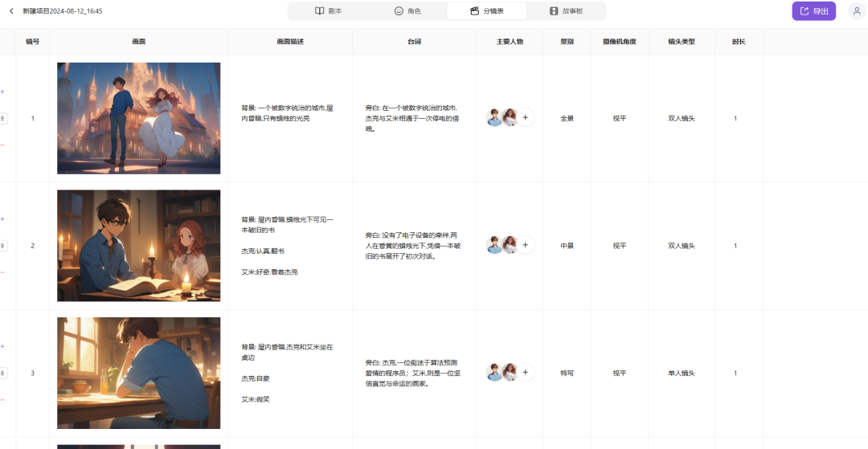Add a shot above row 1 with plus icon
Viewport: 868px width, 449px height.
(x=2, y=92)
